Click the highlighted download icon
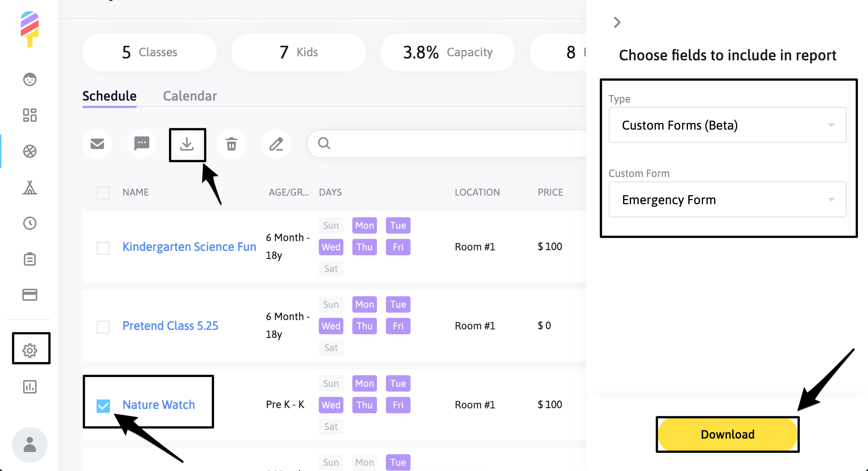 pos(187,144)
